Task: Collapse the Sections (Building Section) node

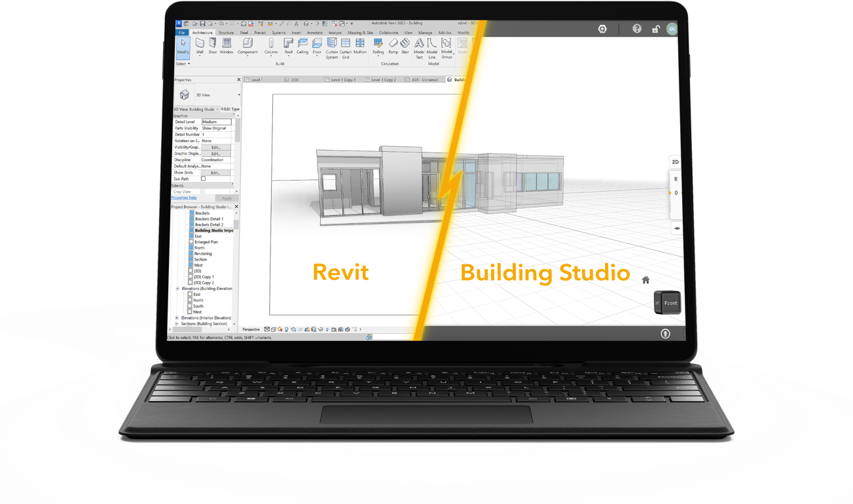Action: click(x=177, y=324)
